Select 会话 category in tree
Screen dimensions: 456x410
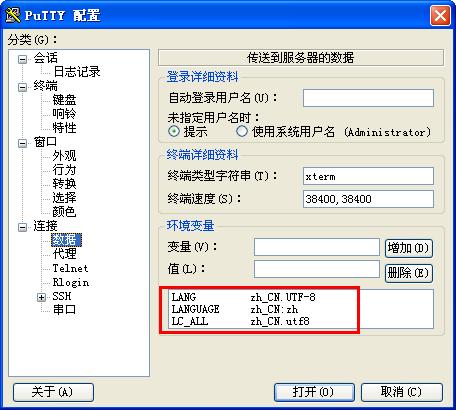[x=45, y=58]
